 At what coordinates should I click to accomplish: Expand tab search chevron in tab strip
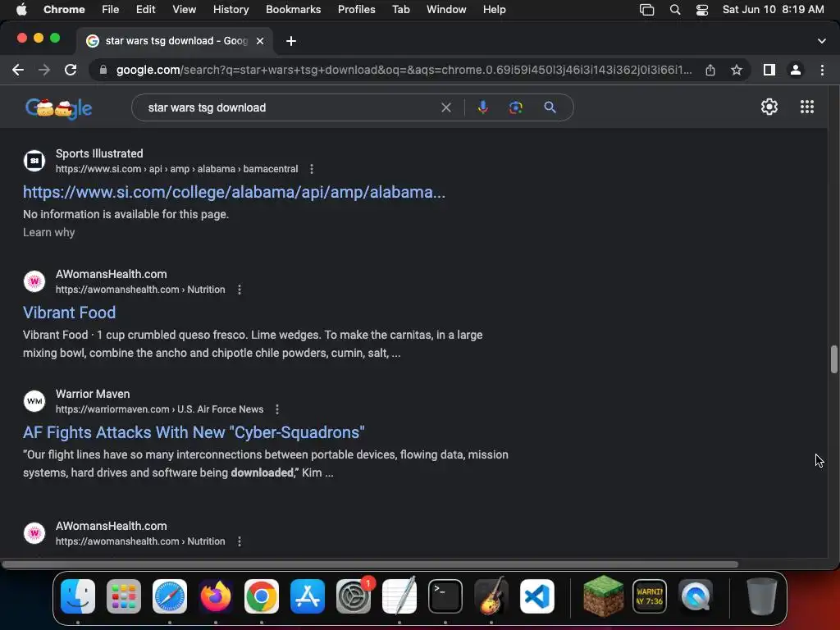click(x=822, y=41)
